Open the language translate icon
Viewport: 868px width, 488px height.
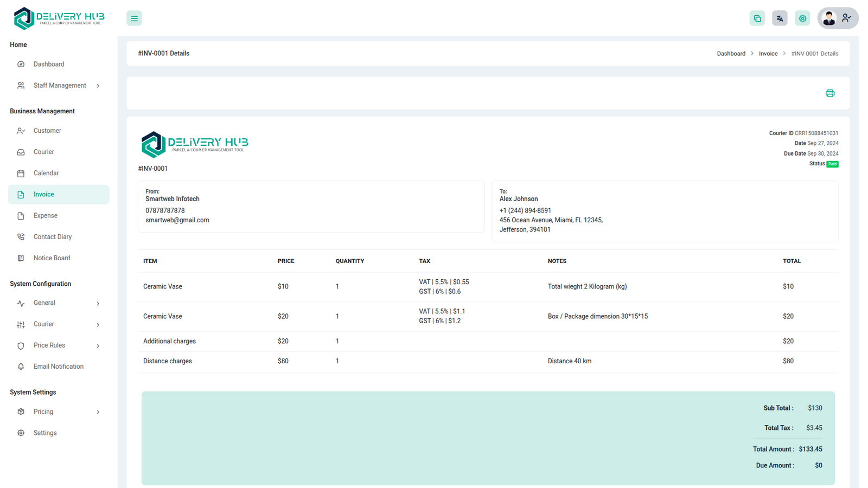780,18
